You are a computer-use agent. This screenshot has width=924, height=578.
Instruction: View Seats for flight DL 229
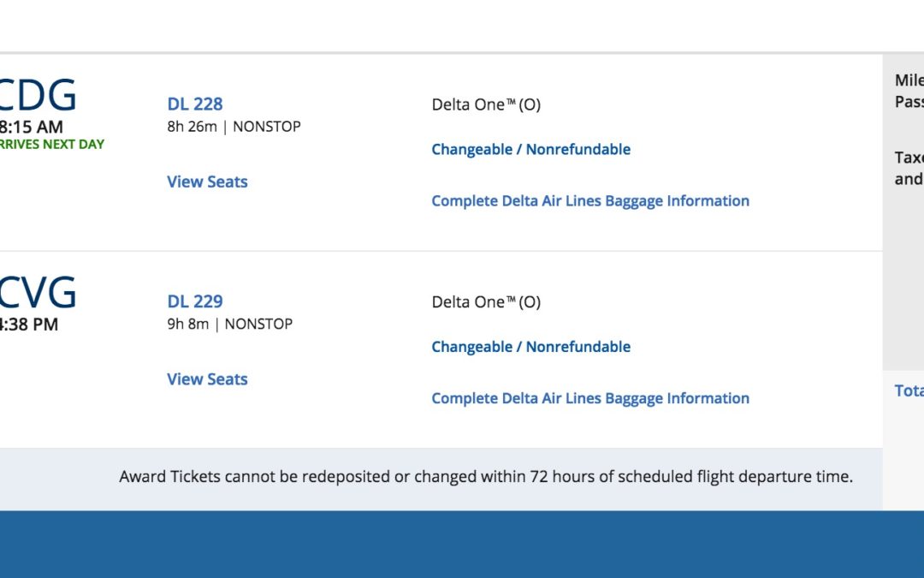coord(207,379)
